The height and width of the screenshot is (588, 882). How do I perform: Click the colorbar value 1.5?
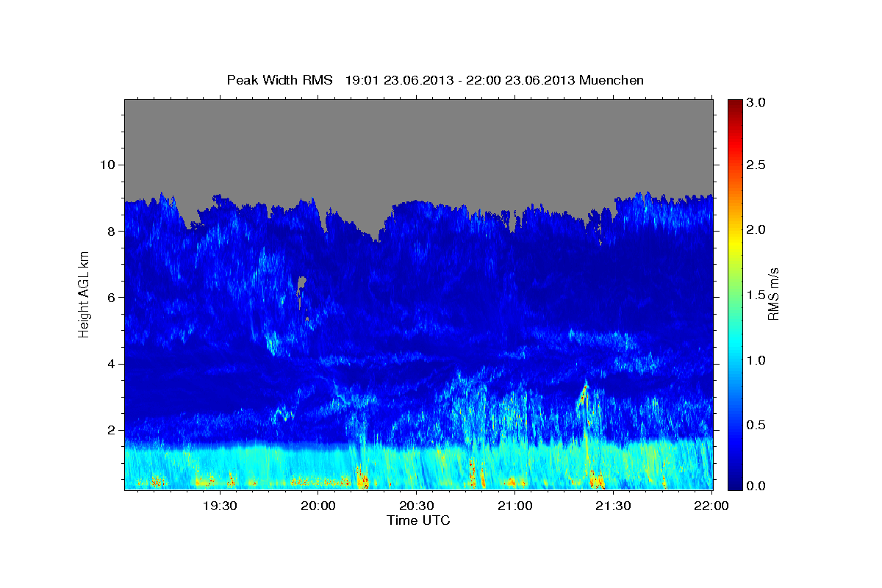[x=757, y=295]
